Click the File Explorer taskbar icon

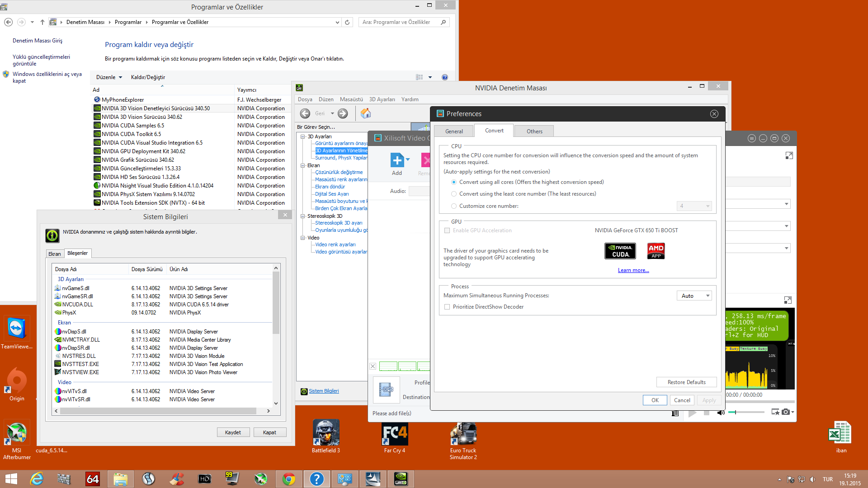120,479
